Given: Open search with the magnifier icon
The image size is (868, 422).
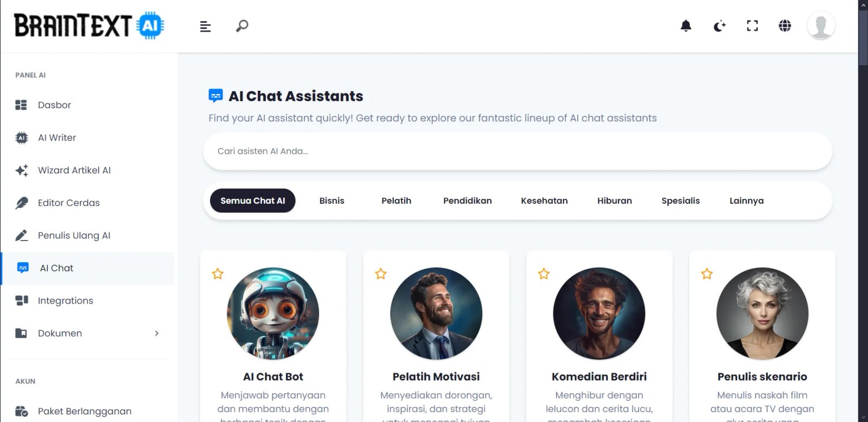Looking at the screenshot, I should (x=241, y=26).
